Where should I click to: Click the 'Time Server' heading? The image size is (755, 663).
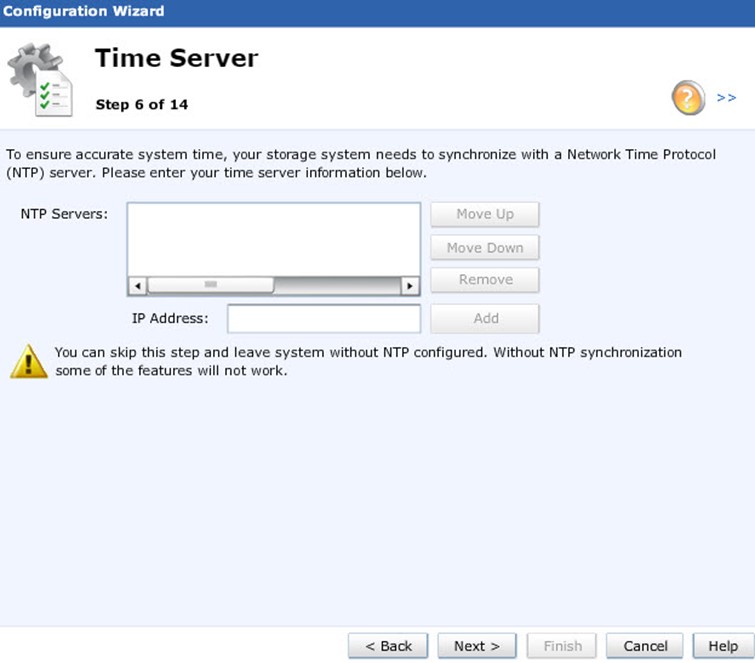176,58
